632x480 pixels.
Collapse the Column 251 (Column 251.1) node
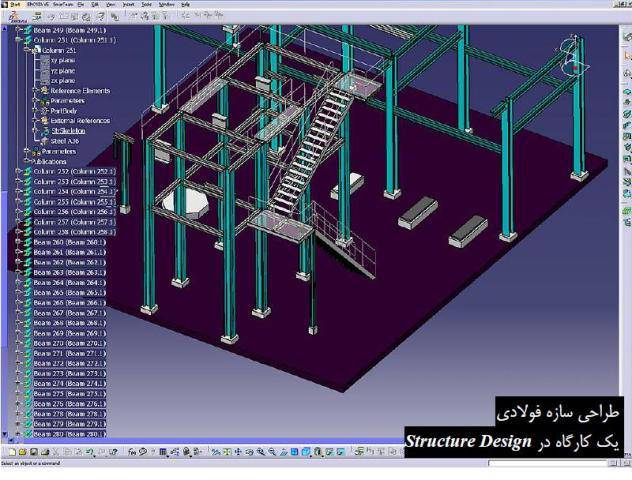[x=18, y=40]
